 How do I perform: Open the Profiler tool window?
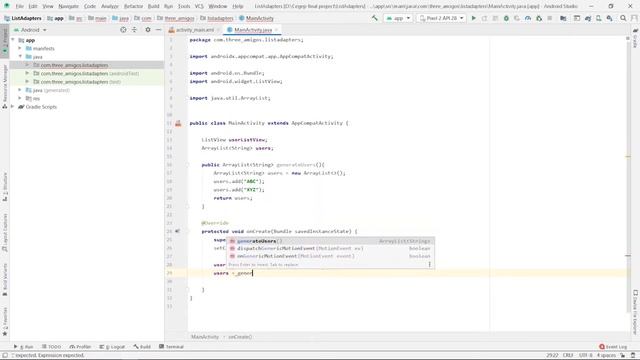[80, 347]
